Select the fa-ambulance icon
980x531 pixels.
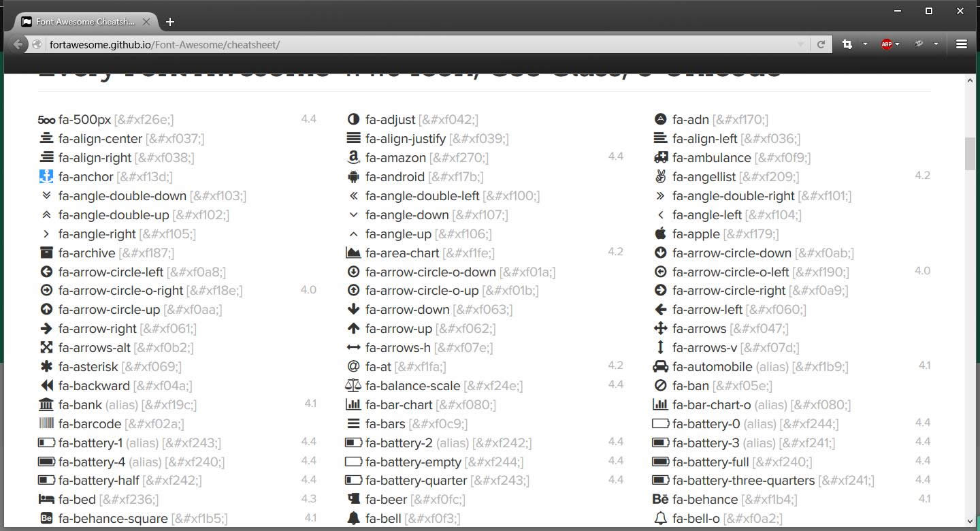tap(660, 158)
